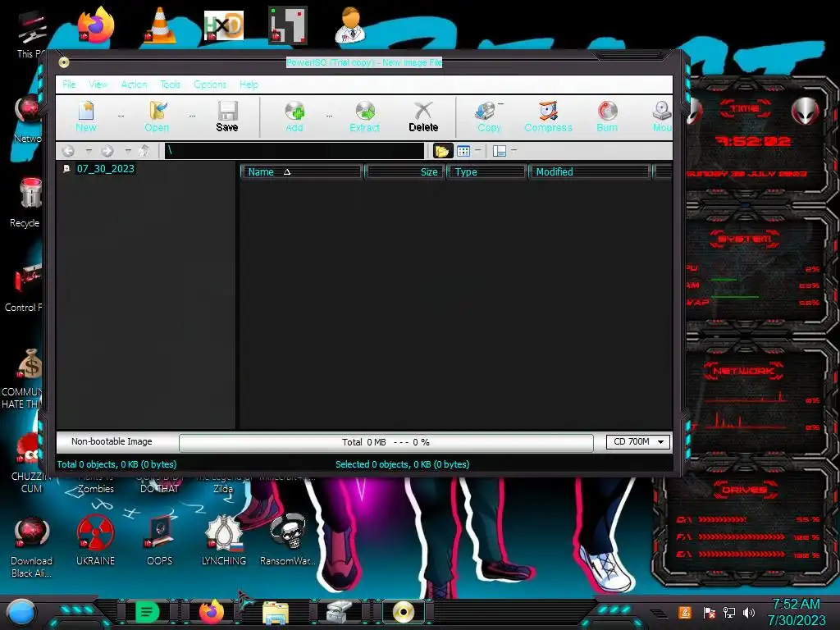Switch to PowerISO taskbar button
The image size is (840, 630).
point(403,612)
